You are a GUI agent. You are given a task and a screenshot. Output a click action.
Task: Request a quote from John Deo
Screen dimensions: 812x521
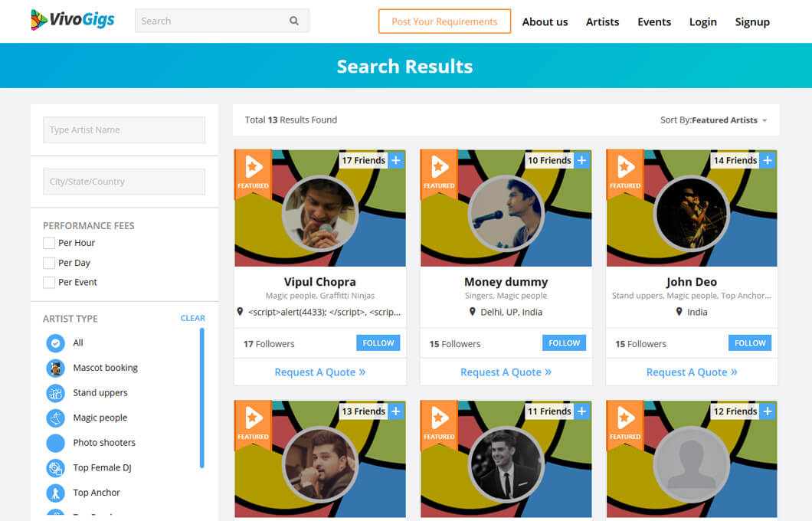click(x=692, y=372)
